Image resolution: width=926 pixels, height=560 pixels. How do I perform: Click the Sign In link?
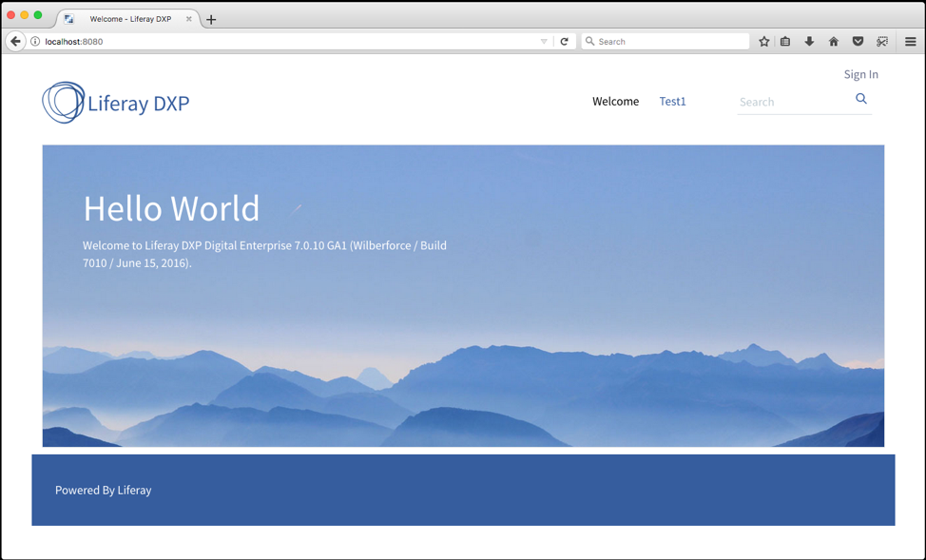coord(860,74)
